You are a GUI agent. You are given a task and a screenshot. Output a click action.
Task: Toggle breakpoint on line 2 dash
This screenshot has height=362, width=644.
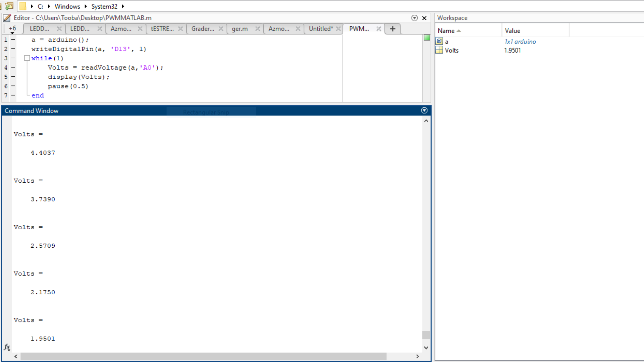click(x=13, y=49)
